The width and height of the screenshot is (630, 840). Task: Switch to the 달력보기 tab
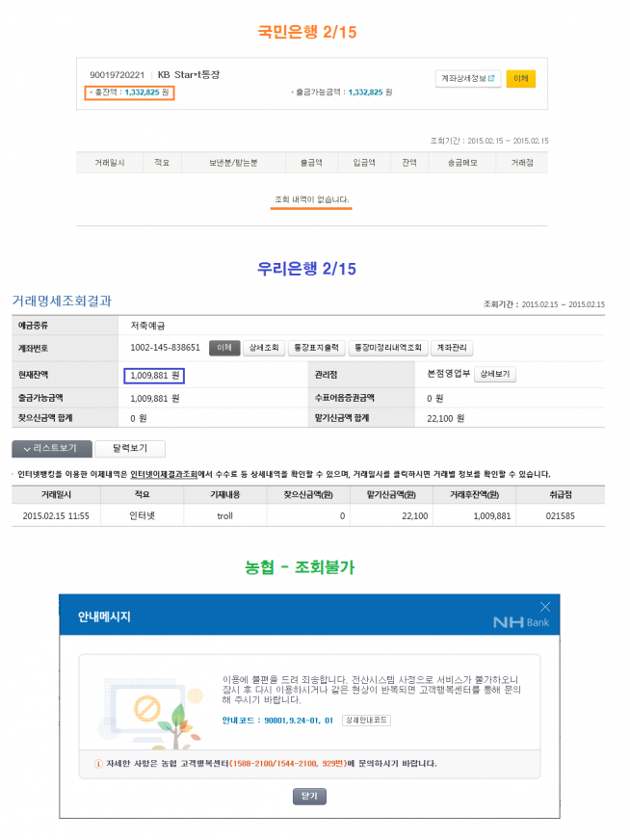[130, 449]
